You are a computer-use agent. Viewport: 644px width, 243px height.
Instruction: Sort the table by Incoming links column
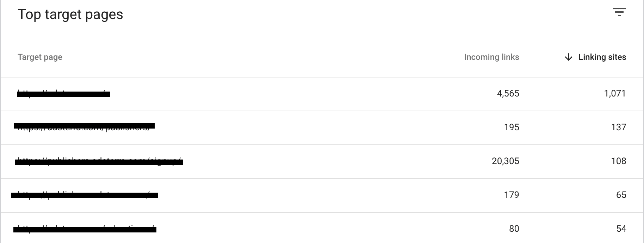pyautogui.click(x=491, y=57)
